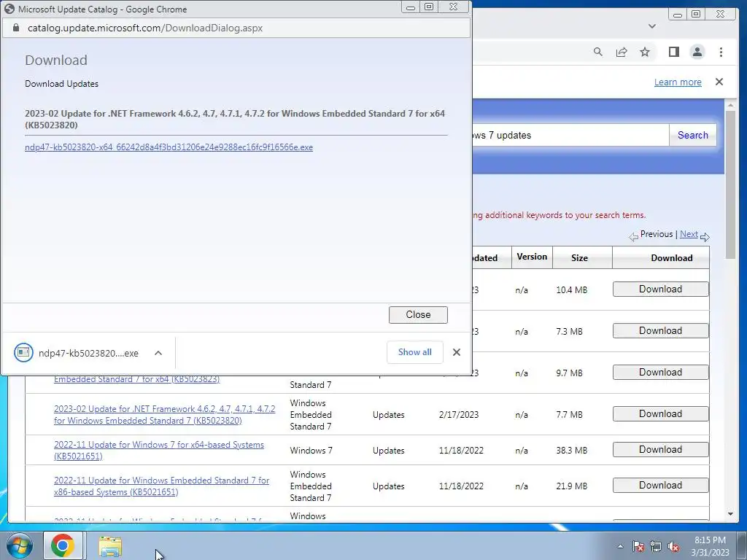Click Download for the 10.4 MB update
Screen dimensions: 747x560
click(660, 289)
